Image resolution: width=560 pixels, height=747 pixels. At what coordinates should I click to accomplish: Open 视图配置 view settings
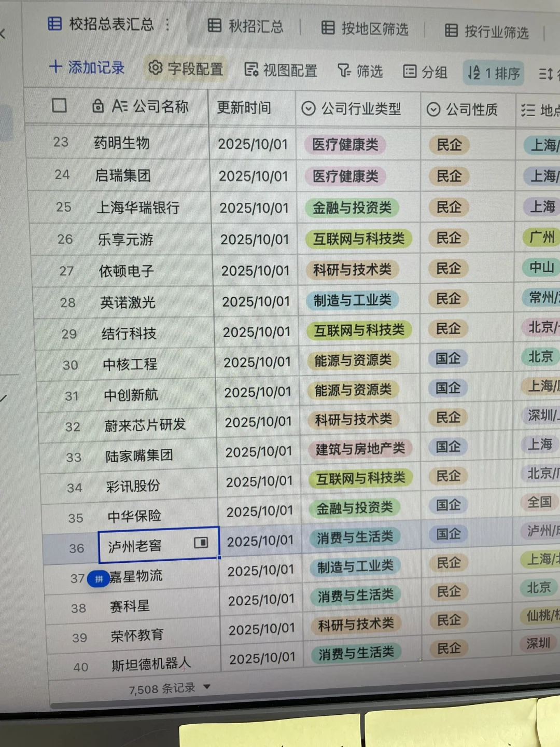[x=281, y=70]
